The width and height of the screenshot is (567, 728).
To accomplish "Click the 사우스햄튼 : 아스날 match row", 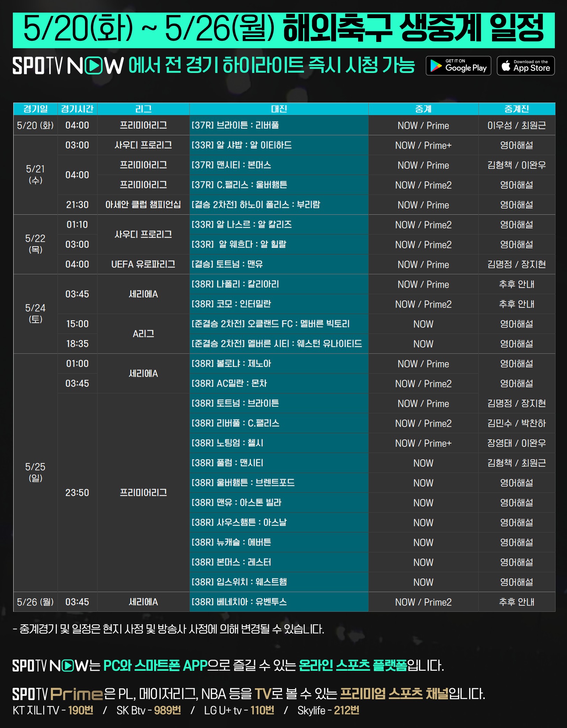I will (239, 522).
